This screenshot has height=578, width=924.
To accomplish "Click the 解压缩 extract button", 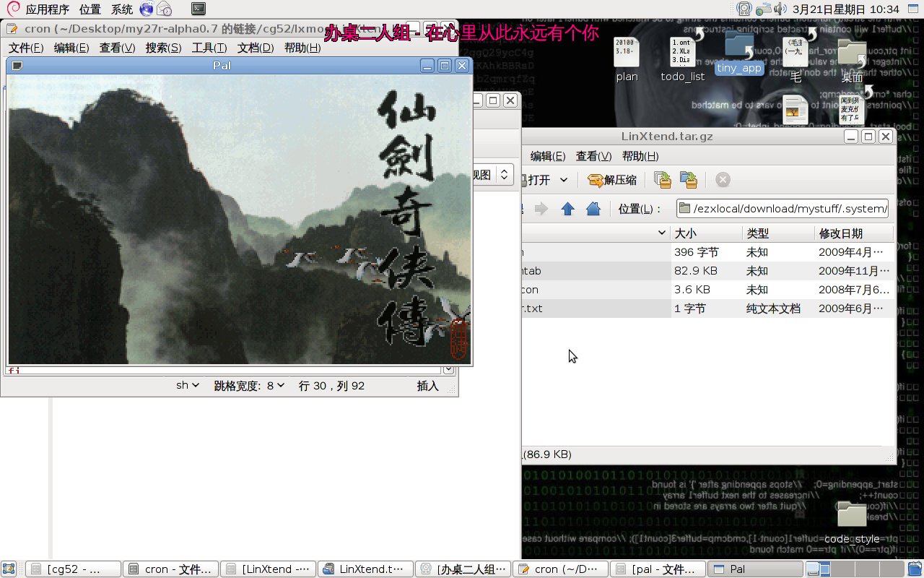I will pyautogui.click(x=612, y=180).
